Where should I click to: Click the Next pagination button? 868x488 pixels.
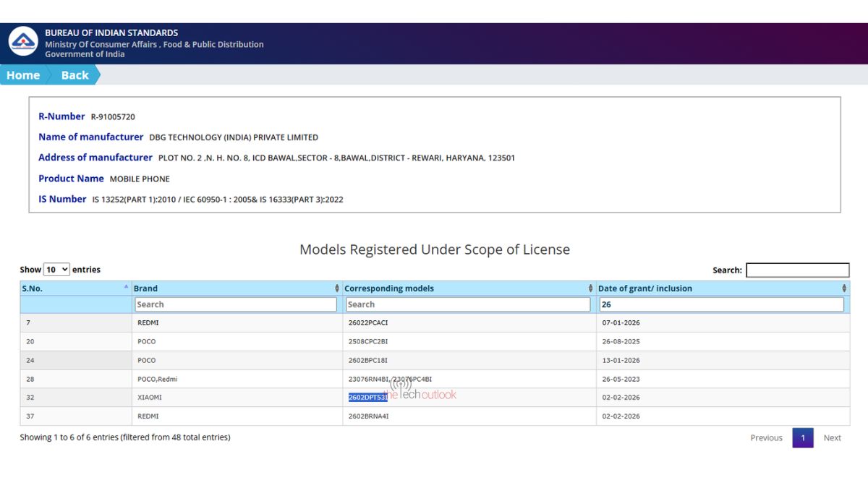tap(832, 437)
